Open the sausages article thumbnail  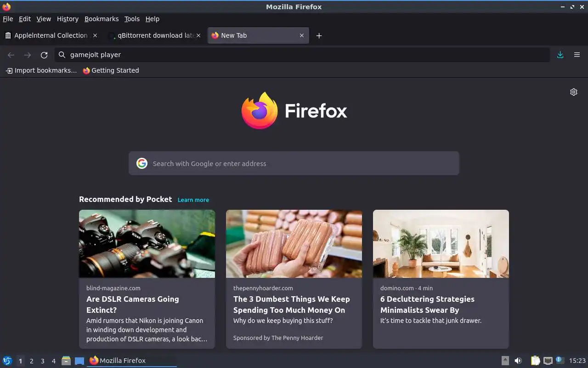(x=294, y=244)
